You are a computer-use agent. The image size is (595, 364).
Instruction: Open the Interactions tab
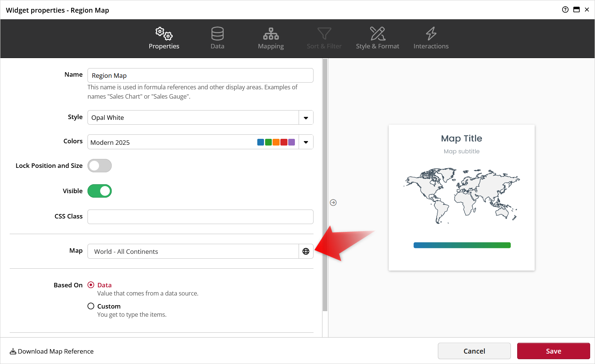point(431,38)
